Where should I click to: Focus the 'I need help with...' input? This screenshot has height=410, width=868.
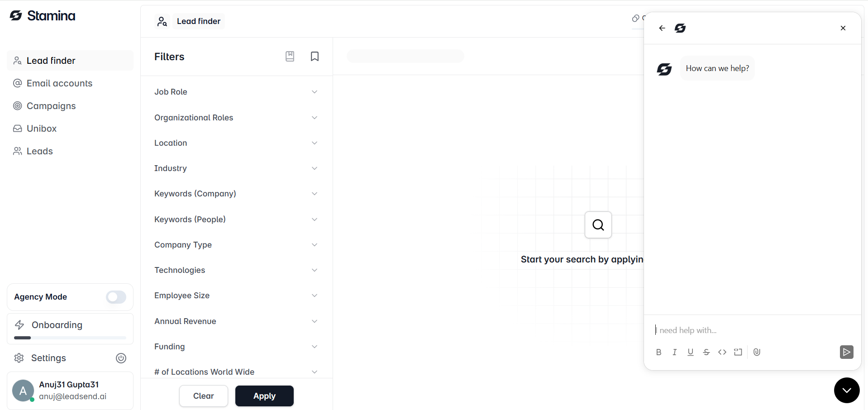tap(752, 330)
